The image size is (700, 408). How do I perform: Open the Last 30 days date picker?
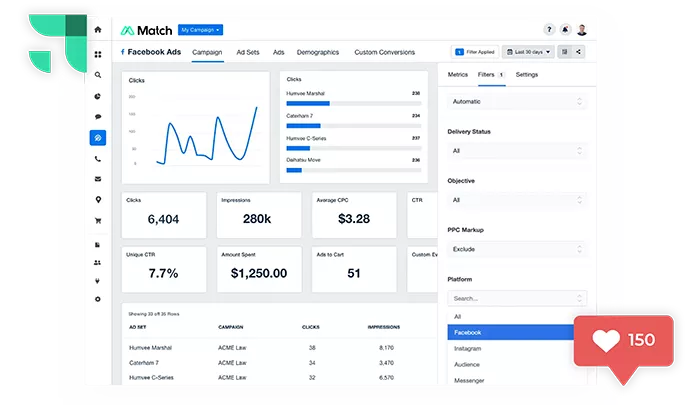528,52
